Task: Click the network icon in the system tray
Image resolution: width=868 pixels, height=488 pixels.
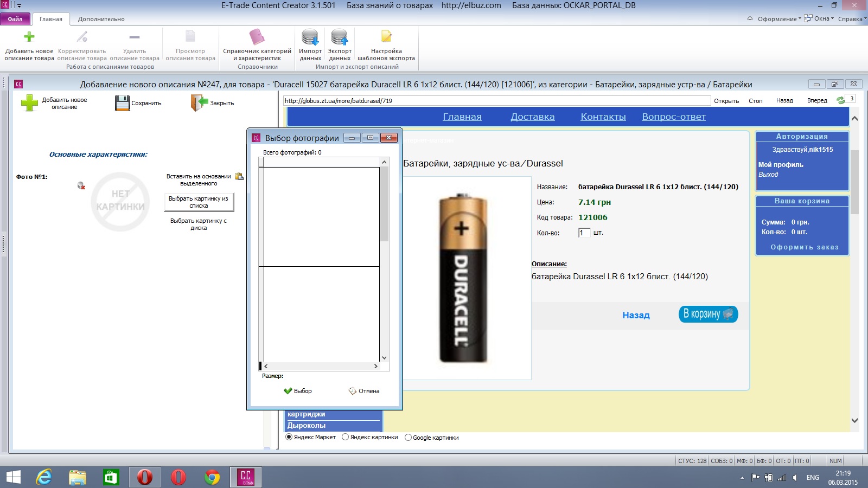Action: pyautogui.click(x=782, y=478)
